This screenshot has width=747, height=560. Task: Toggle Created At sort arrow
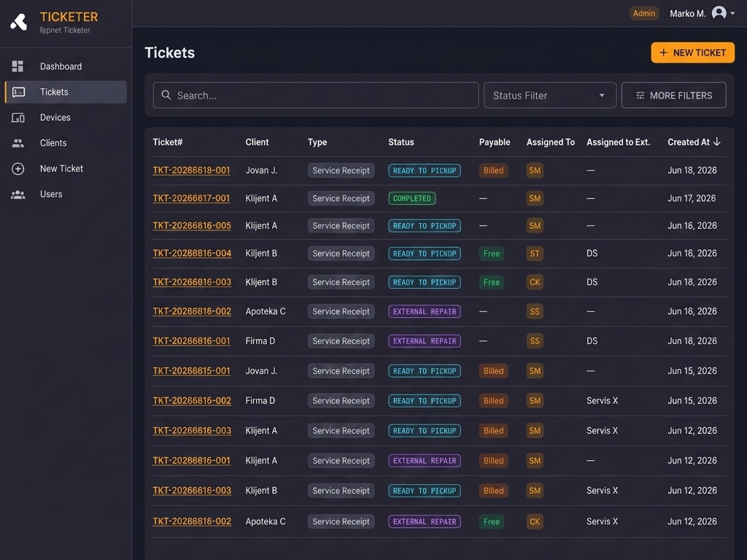pyautogui.click(x=717, y=142)
